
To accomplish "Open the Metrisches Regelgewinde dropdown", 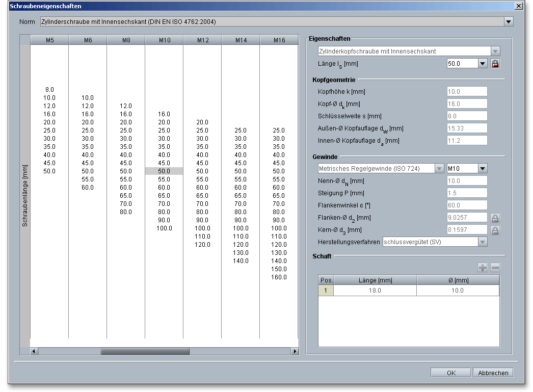I will pos(439,169).
